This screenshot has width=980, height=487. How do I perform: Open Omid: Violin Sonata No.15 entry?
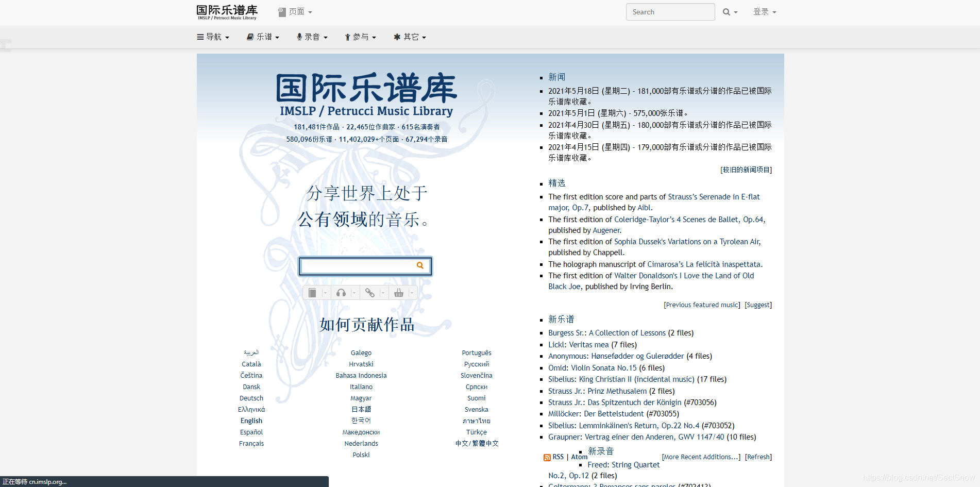click(x=593, y=368)
